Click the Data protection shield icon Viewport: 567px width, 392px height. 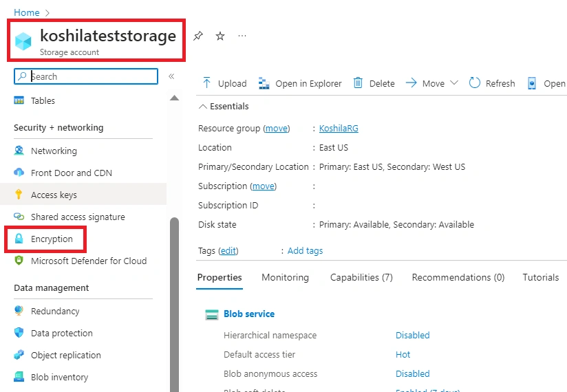[x=19, y=332]
